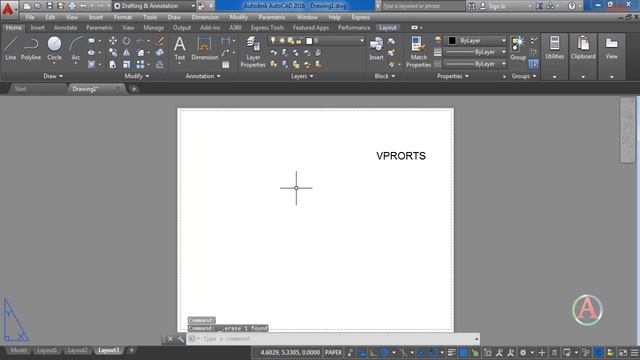
Task: Open the File menu
Action: pyautogui.click(x=30, y=18)
